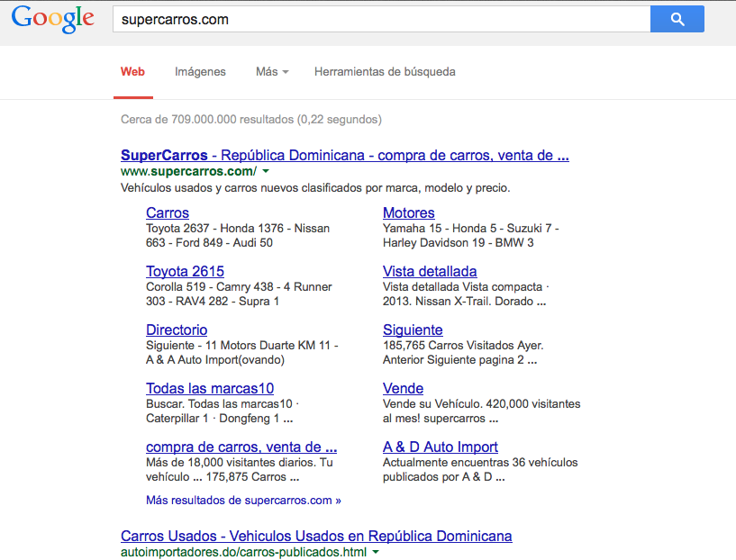Click the snippet 'Vehículos usados y carros nuevos clasificados'
This screenshot has width=736, height=560.
pos(241,188)
